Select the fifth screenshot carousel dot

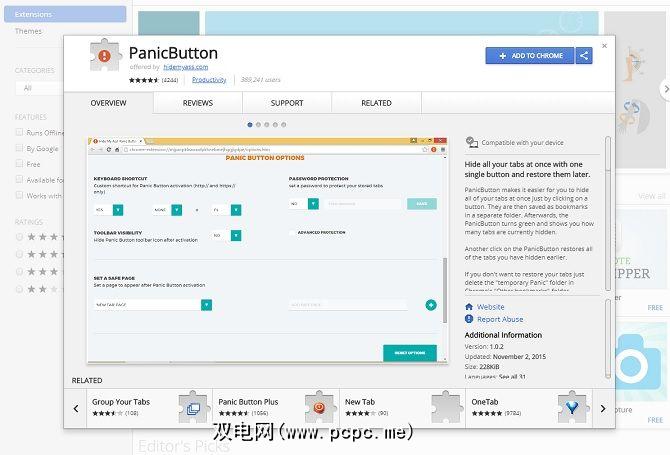click(284, 125)
